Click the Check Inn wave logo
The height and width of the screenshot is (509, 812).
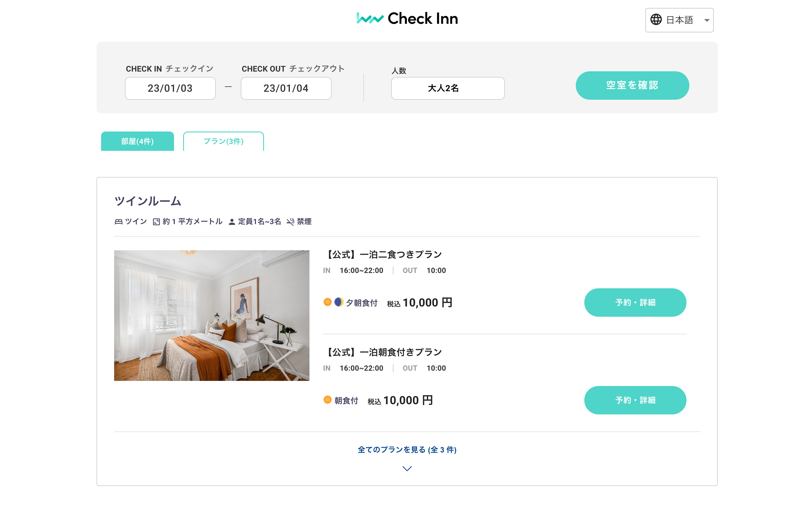(x=369, y=18)
